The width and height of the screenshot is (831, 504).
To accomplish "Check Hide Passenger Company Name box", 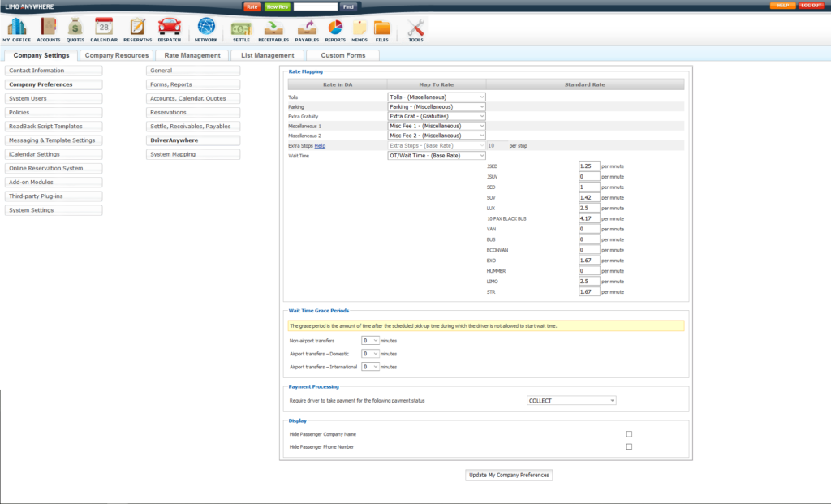I will click(x=629, y=434).
